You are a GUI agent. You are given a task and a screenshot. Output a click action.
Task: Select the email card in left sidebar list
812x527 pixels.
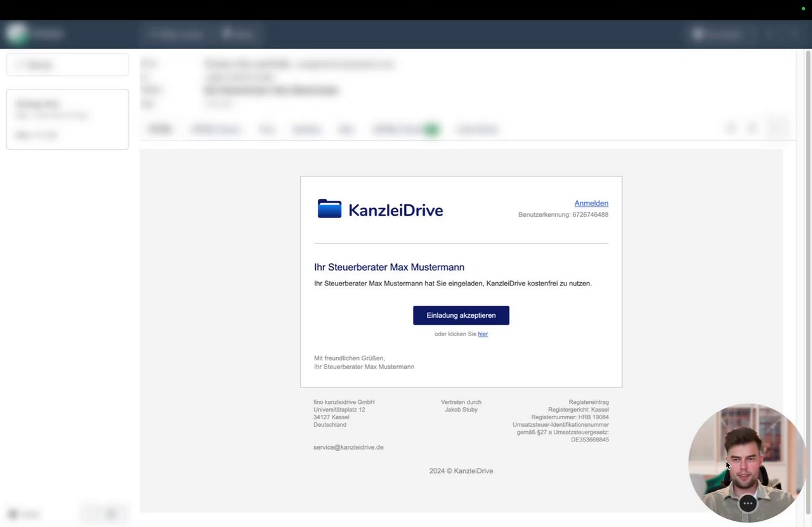pyautogui.click(x=68, y=119)
